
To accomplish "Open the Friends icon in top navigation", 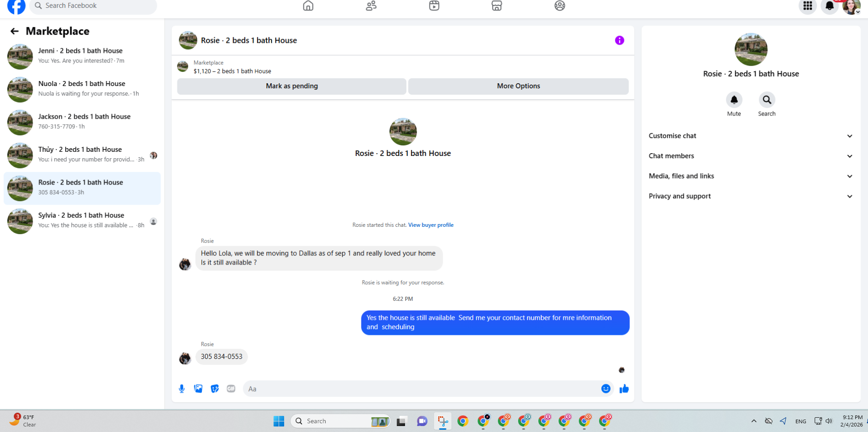I will pos(371,6).
